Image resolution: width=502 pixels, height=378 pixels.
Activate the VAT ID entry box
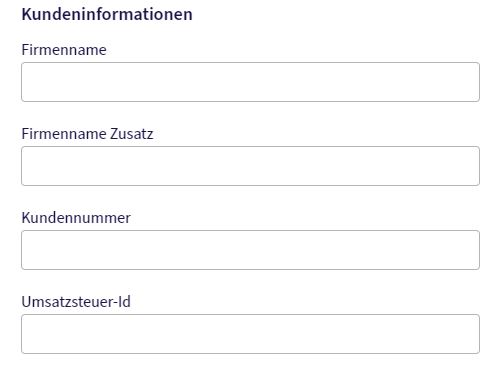tap(250, 334)
